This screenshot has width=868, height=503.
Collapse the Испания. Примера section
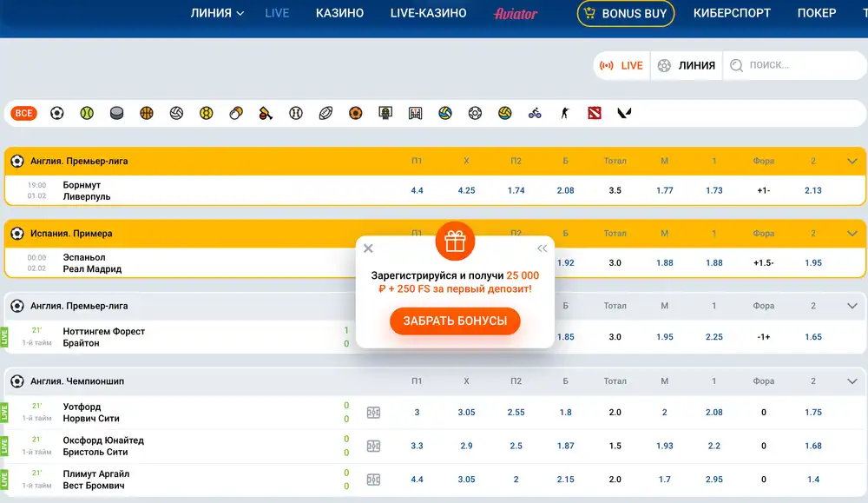[852, 234]
